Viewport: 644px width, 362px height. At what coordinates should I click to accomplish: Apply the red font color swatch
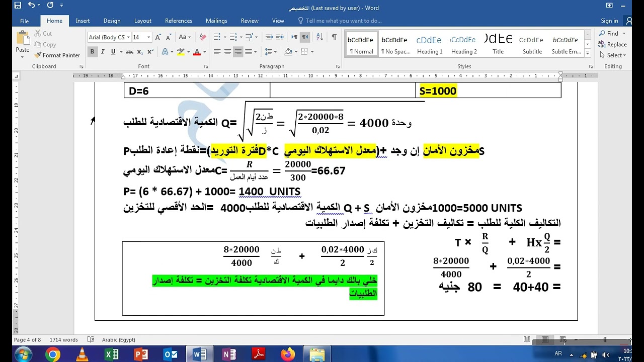(197, 52)
